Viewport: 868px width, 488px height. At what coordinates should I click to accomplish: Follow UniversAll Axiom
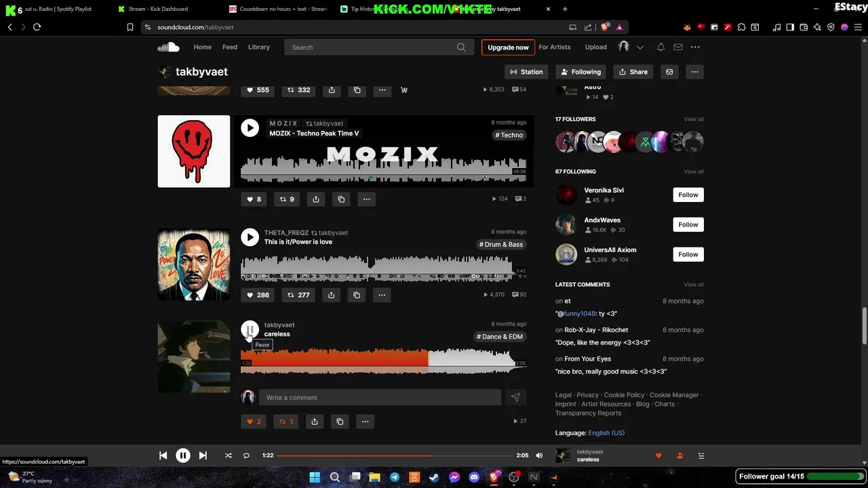[688, 254]
